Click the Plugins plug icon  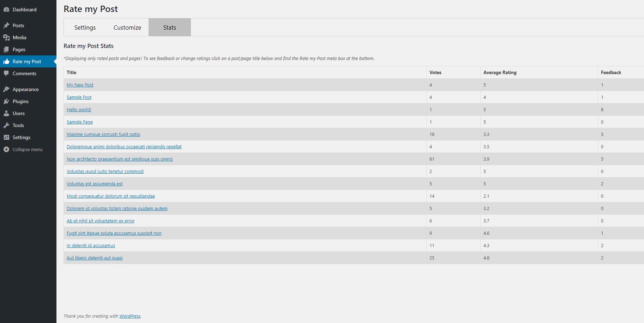coord(6,101)
